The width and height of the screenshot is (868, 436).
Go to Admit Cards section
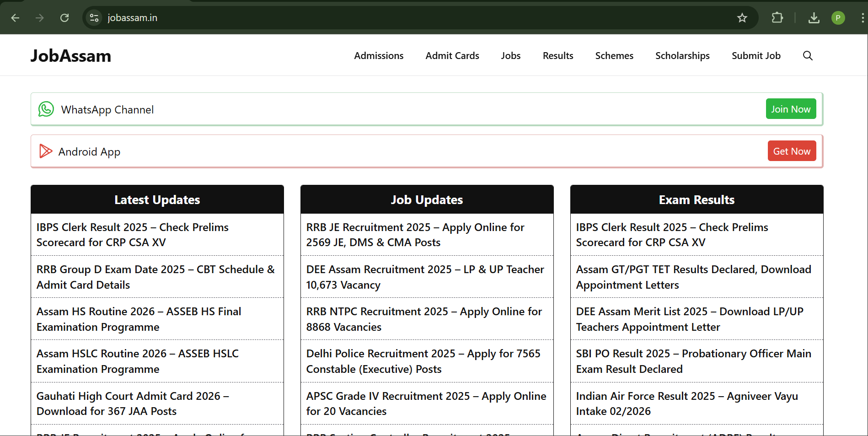pos(452,56)
